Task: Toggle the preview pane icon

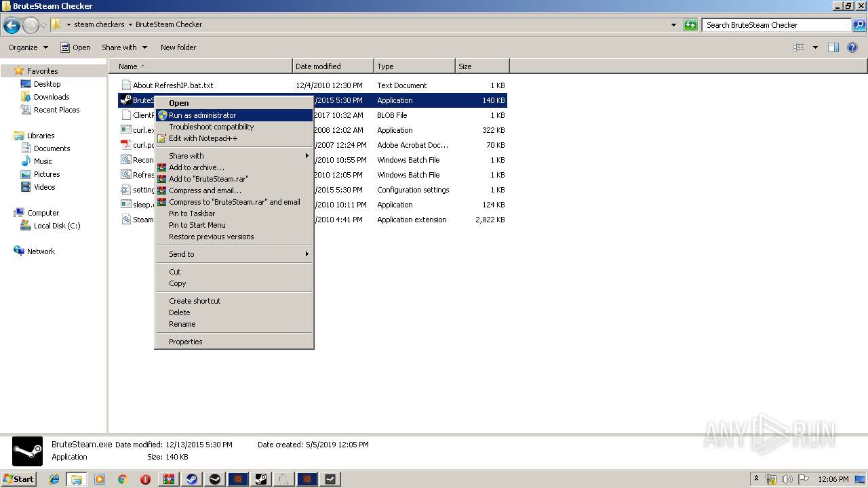Action: click(x=833, y=47)
